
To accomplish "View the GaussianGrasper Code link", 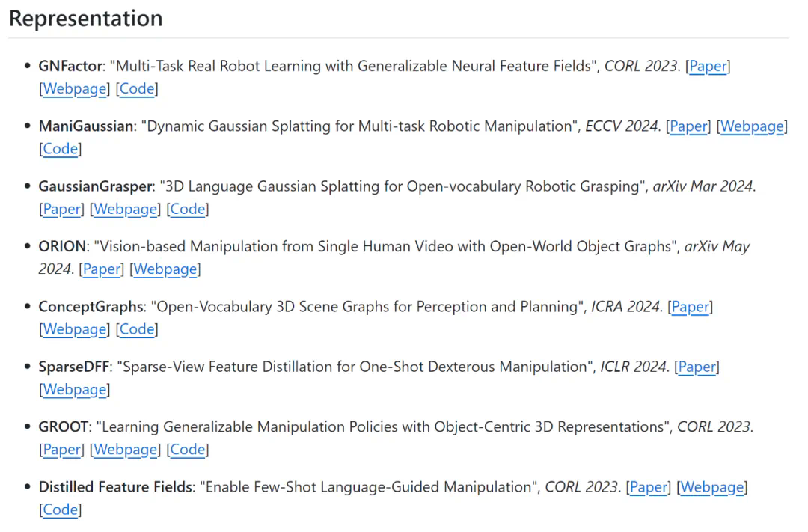I will (x=188, y=210).
